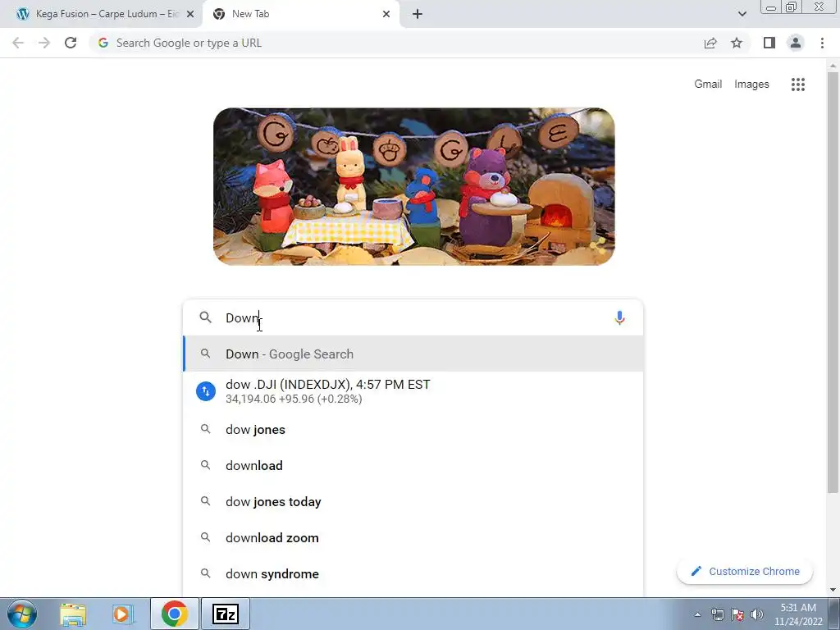Open a new tab with the plus button

418,14
